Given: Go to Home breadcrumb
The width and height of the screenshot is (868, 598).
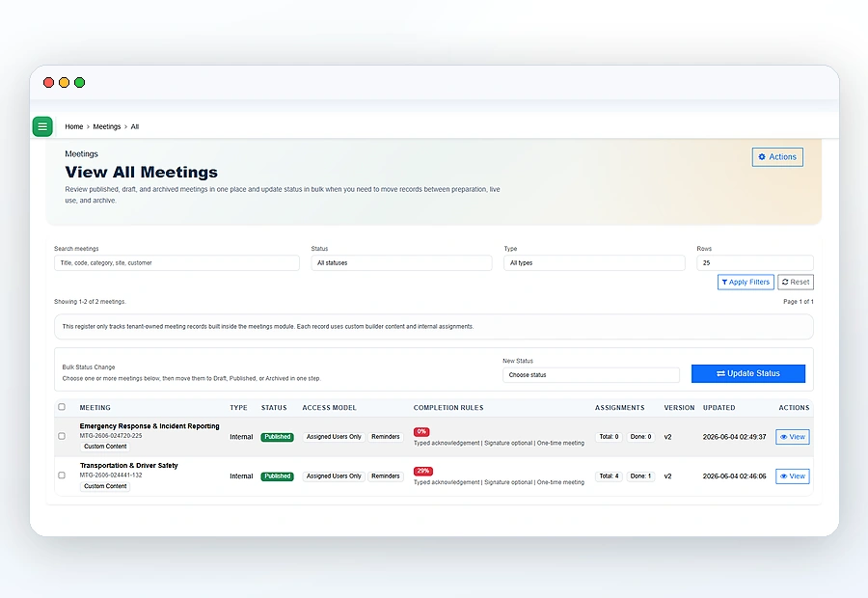Looking at the screenshot, I should (73, 126).
